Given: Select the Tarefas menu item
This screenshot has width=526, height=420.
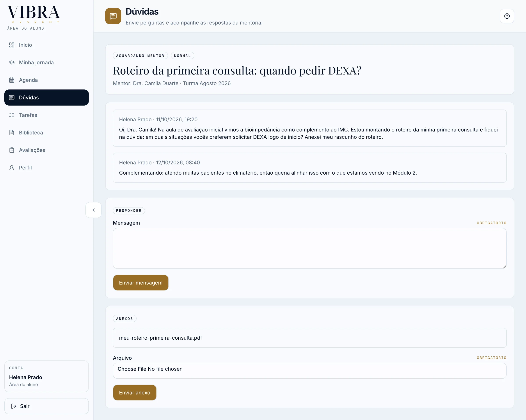Looking at the screenshot, I should pyautogui.click(x=46, y=115).
